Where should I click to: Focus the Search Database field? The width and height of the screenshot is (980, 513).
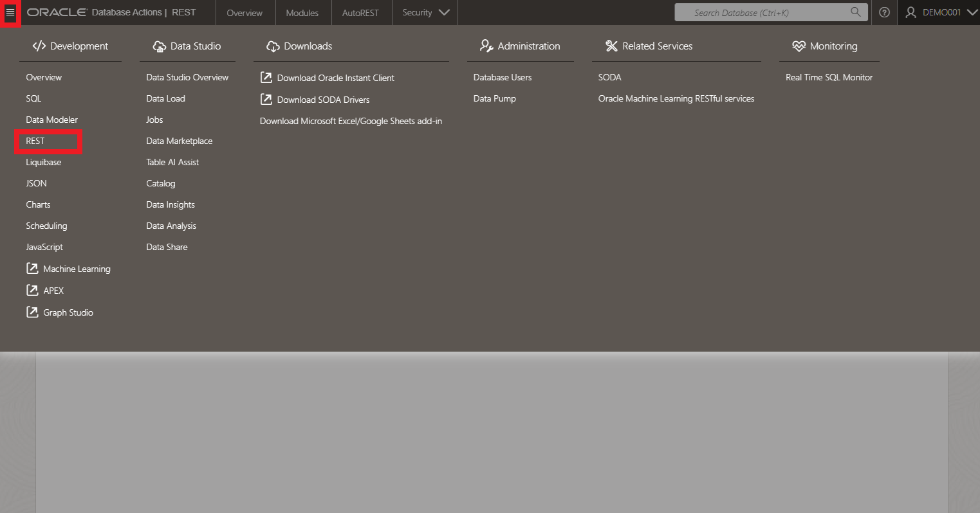(771, 12)
